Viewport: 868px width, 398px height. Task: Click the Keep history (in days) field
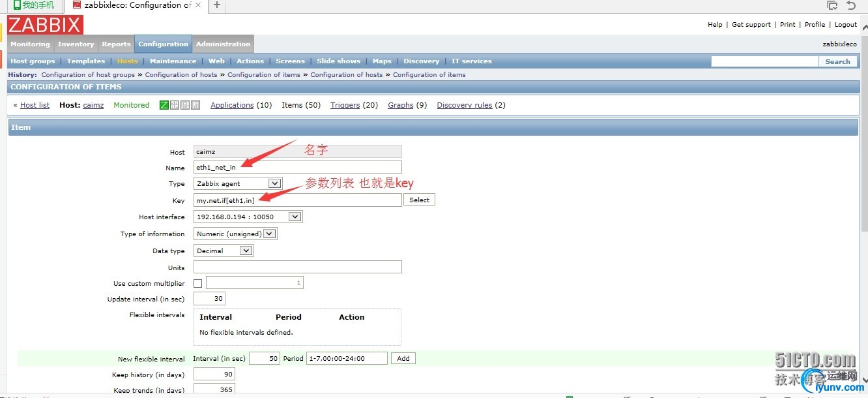coord(214,375)
